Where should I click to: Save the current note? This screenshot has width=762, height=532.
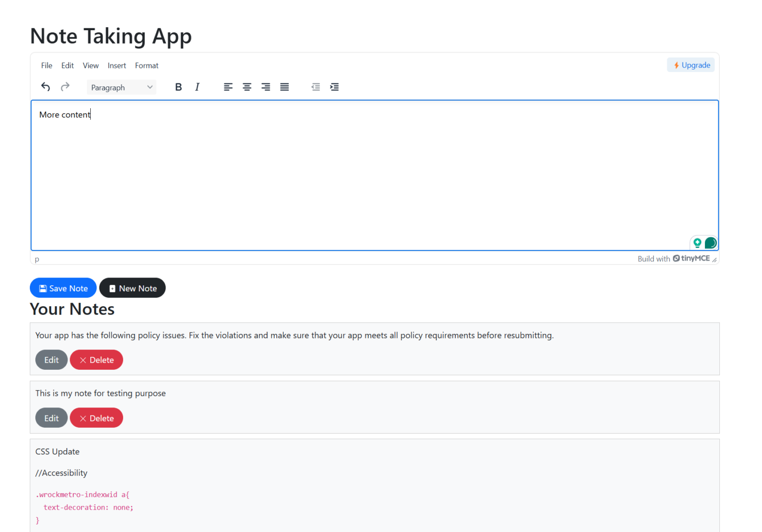63,288
